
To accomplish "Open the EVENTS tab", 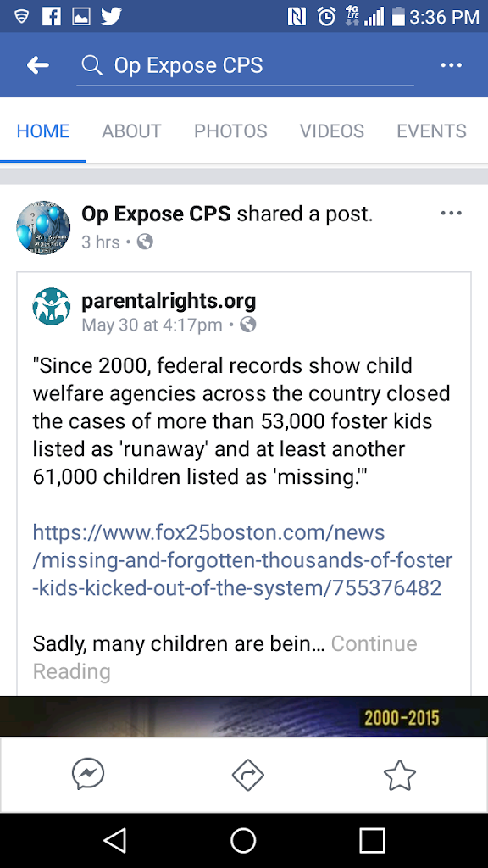I will [431, 131].
